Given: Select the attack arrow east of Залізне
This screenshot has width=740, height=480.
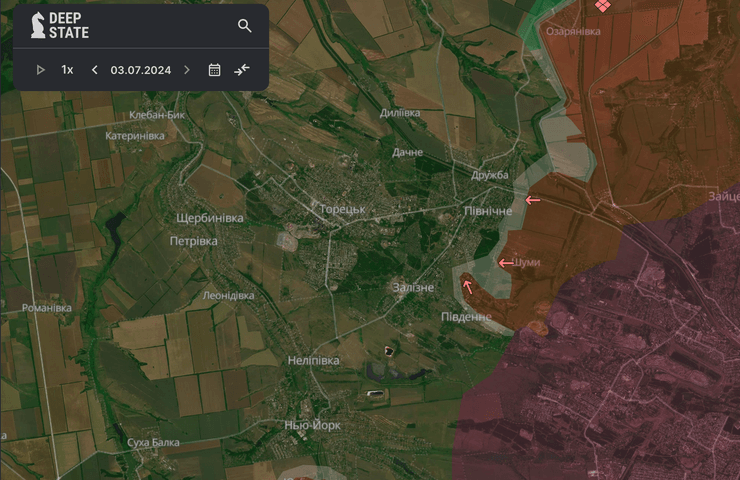Looking at the screenshot, I should [467, 287].
